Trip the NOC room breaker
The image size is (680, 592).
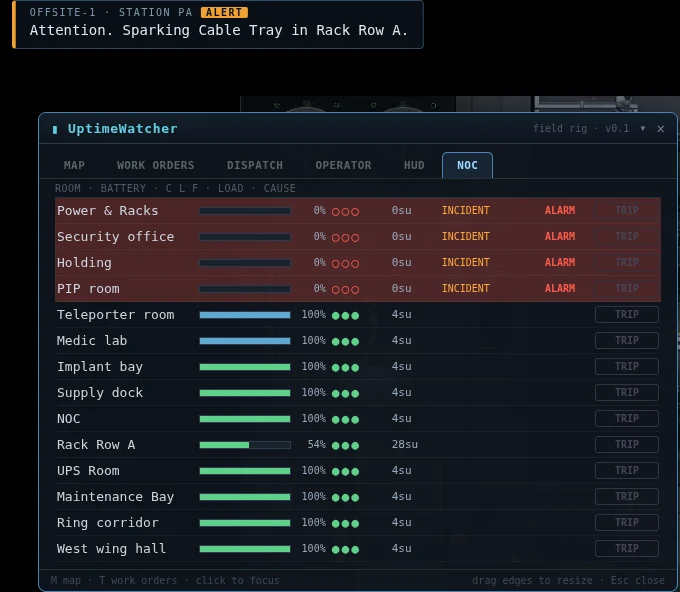click(x=627, y=419)
